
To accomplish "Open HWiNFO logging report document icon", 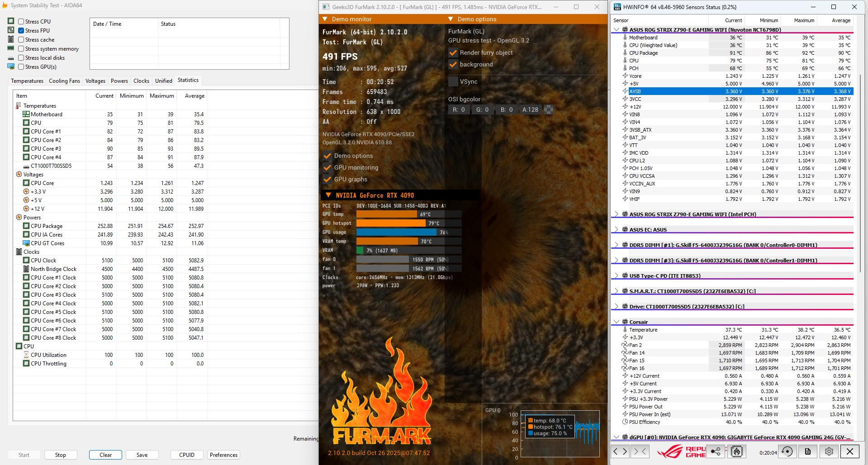I will (x=808, y=451).
